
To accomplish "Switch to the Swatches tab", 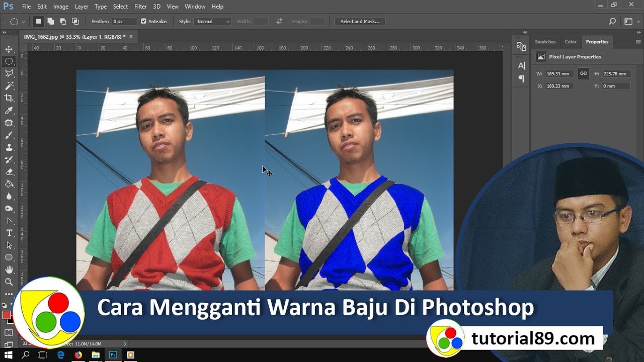I will (545, 42).
